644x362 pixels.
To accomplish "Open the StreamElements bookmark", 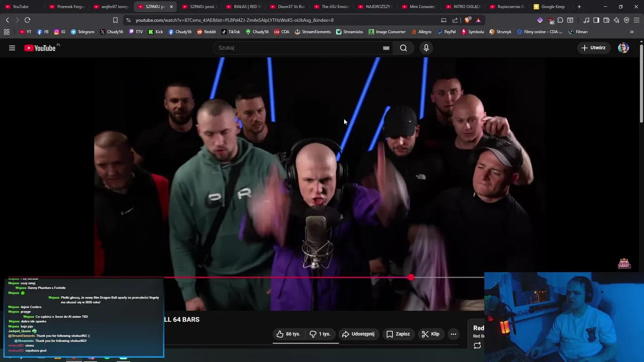I will (312, 32).
